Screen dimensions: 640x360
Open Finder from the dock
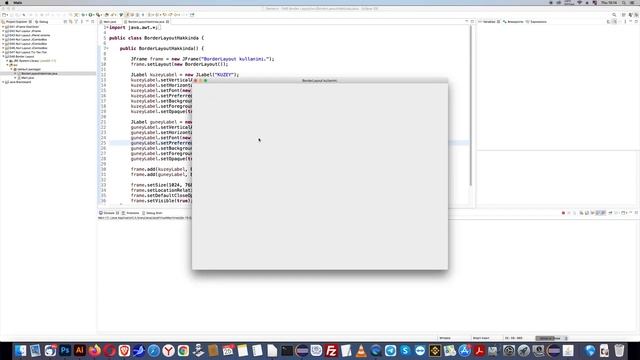(x=20, y=351)
